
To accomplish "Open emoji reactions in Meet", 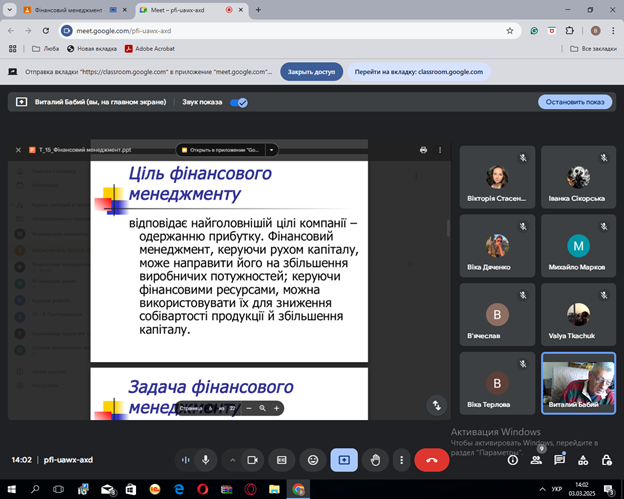I will click(313, 460).
